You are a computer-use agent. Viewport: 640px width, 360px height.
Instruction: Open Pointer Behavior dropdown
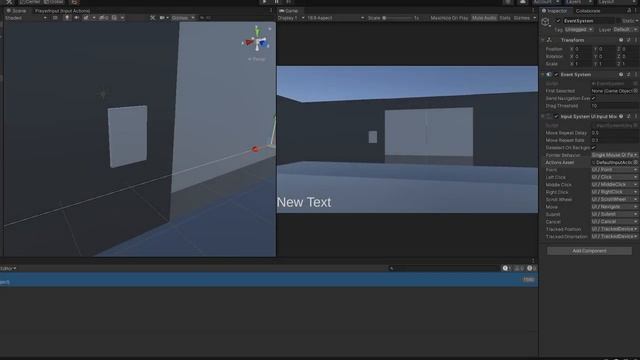point(615,155)
